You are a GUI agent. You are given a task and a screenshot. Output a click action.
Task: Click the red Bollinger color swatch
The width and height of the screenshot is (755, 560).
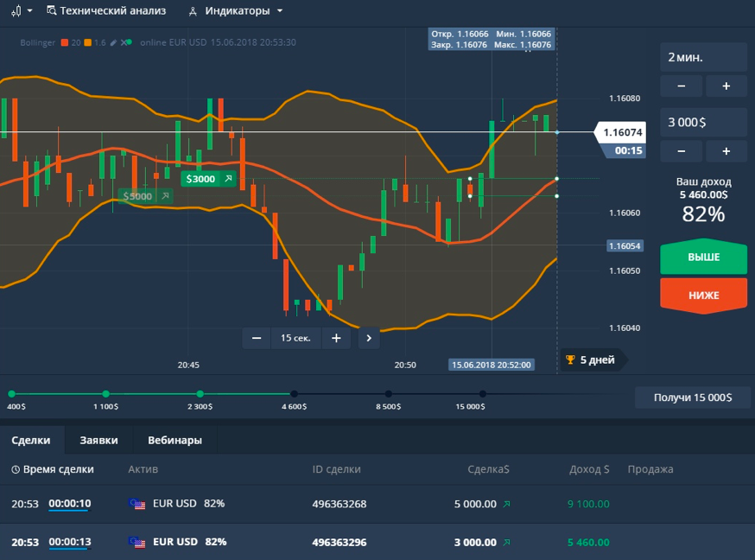click(65, 42)
